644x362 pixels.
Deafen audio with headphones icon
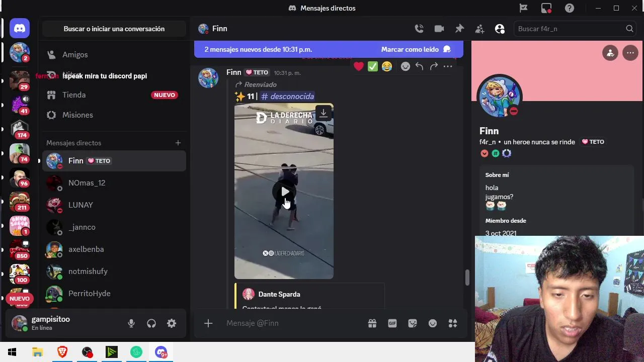[151, 323]
